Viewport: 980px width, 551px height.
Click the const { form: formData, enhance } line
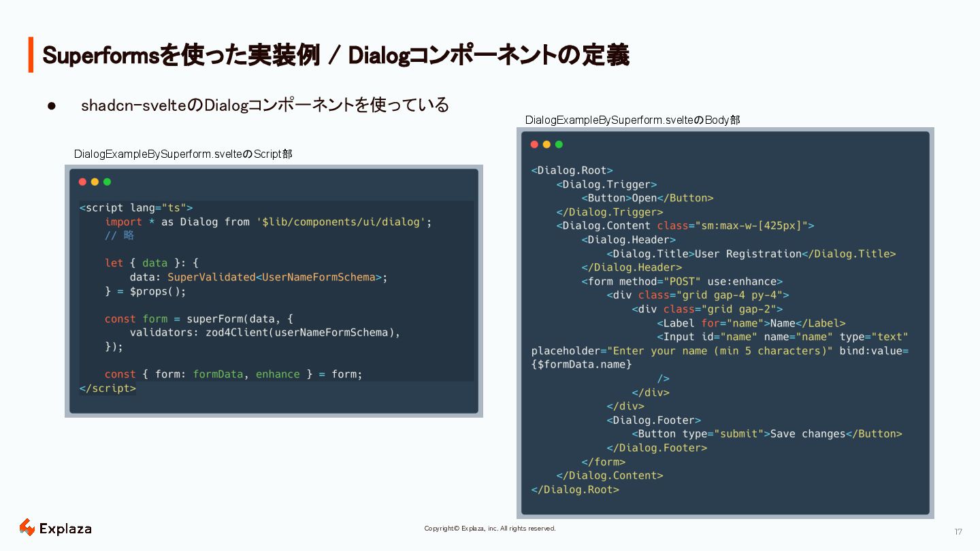click(233, 374)
